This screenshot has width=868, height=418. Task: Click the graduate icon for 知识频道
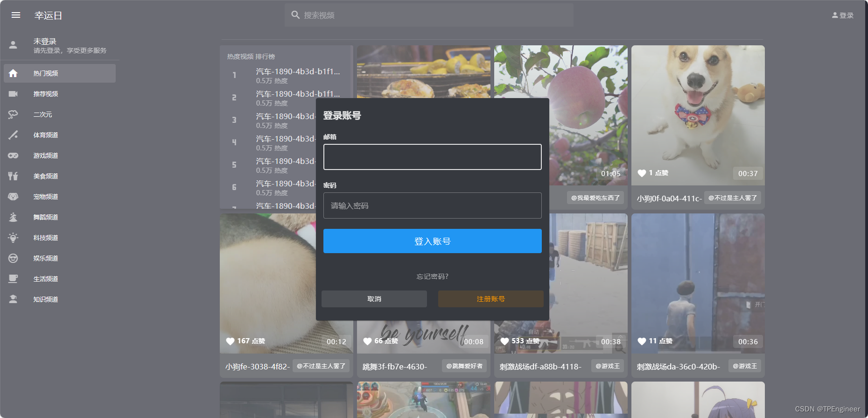click(x=13, y=299)
